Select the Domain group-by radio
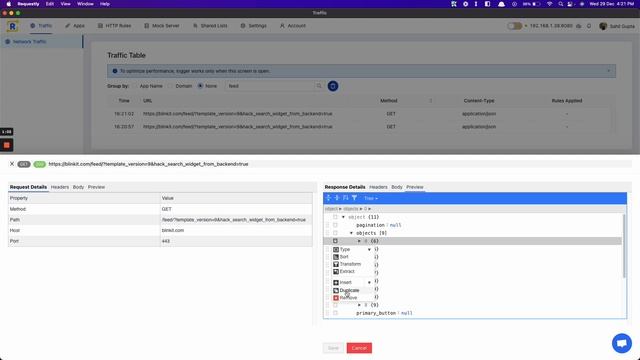This screenshot has width=640, height=360. 171,86
